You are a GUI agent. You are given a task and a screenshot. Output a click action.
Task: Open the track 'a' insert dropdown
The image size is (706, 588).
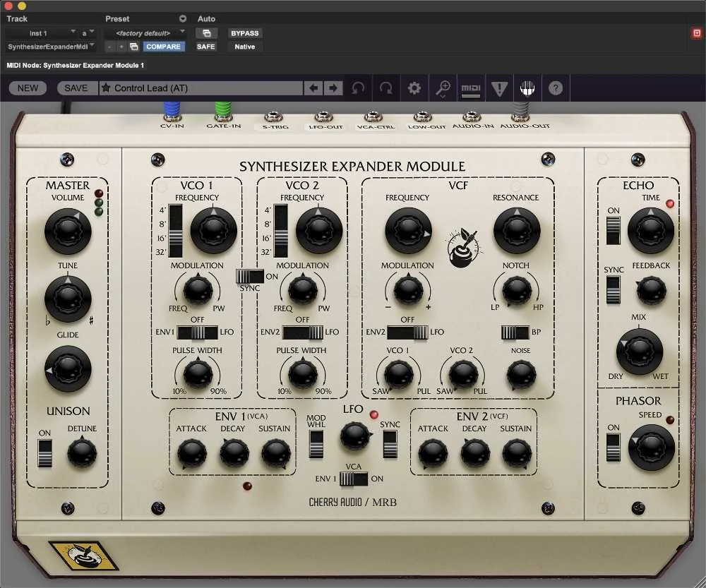[88, 33]
